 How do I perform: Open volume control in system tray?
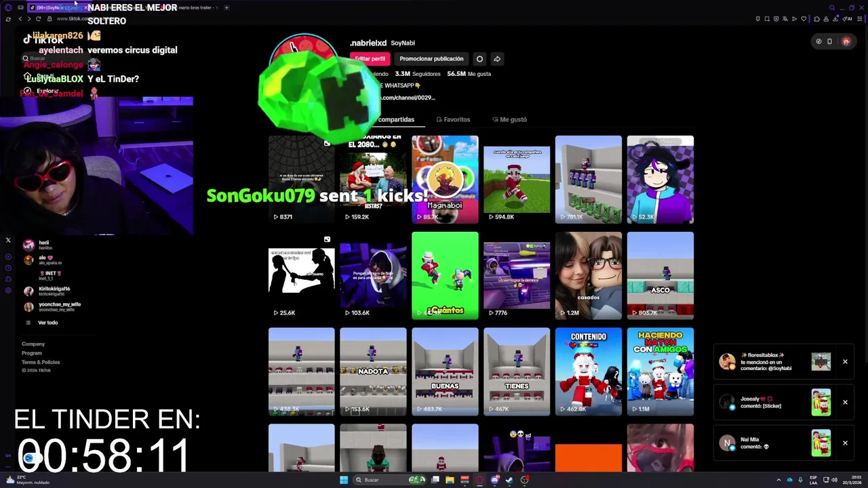click(833, 480)
